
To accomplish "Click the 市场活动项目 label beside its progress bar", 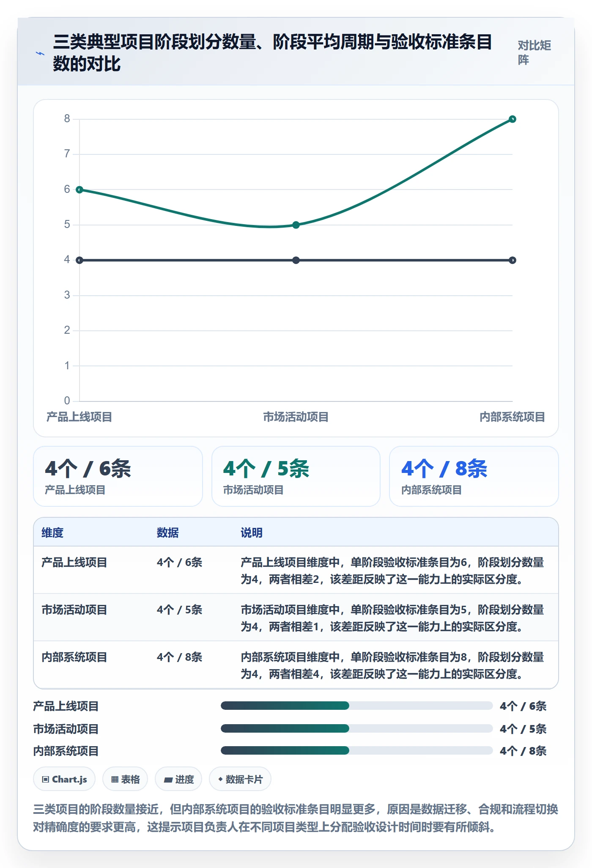I will coord(66,729).
